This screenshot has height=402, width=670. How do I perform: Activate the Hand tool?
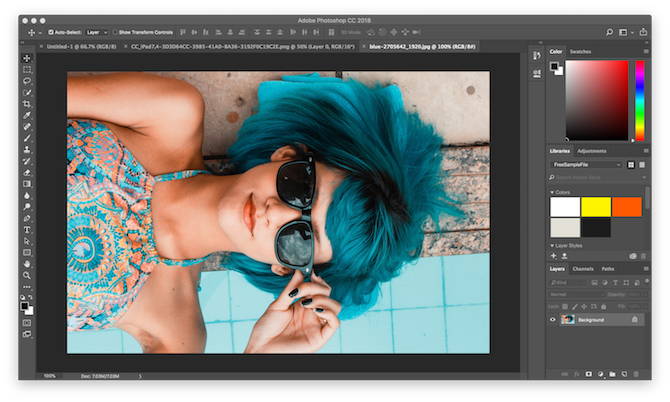(27, 263)
